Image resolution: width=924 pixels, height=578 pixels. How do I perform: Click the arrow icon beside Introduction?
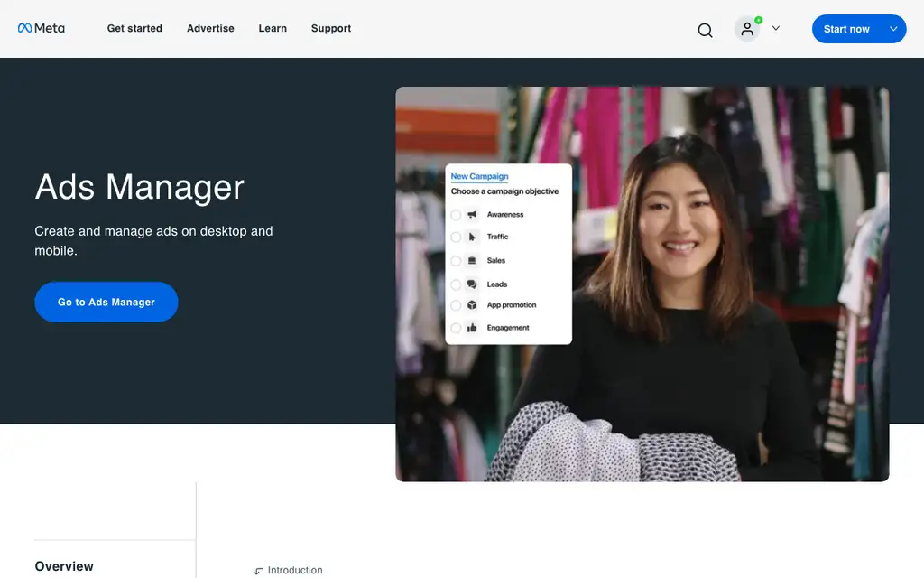pos(258,571)
